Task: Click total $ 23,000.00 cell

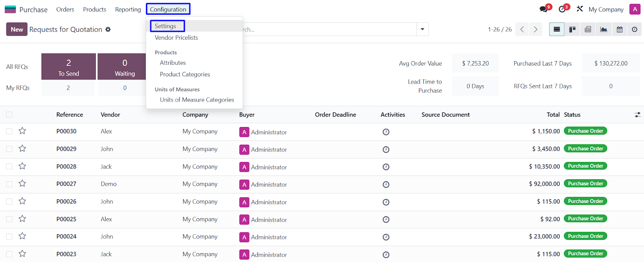Action: pos(544,237)
